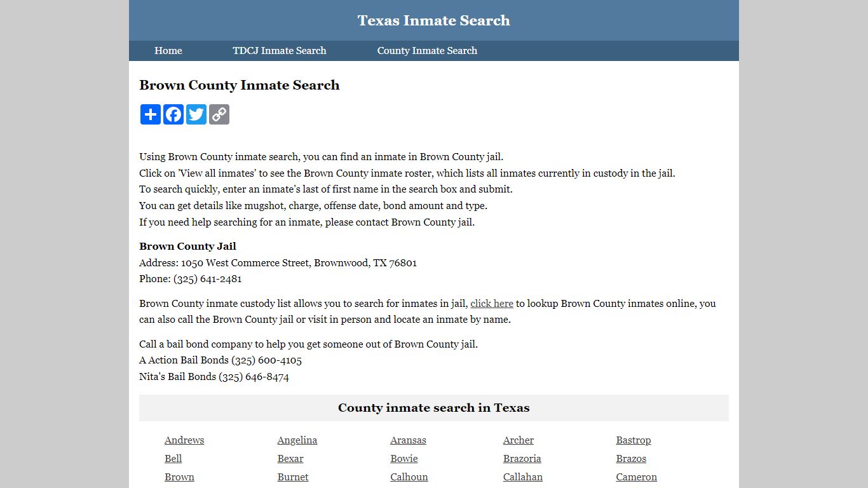
Task: Select the Brown County Jail bold label
Action: click(187, 247)
